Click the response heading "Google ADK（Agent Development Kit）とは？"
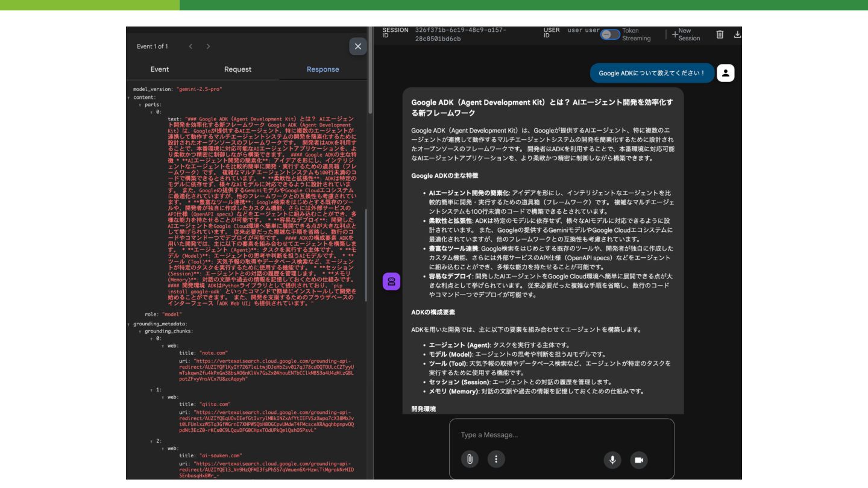This screenshot has width=868, height=488. point(542,107)
